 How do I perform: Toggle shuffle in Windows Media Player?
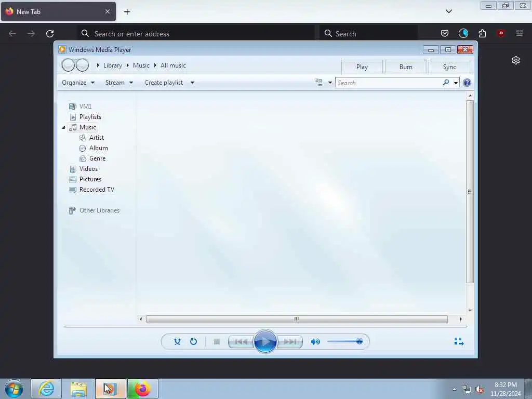click(x=177, y=342)
